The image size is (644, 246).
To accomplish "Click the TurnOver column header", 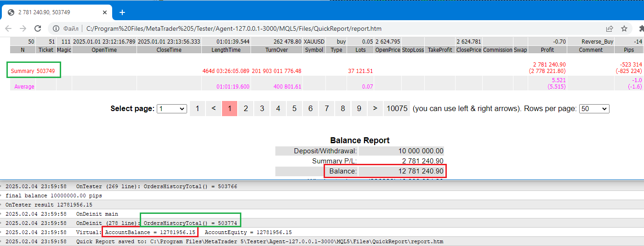I will [277, 50].
